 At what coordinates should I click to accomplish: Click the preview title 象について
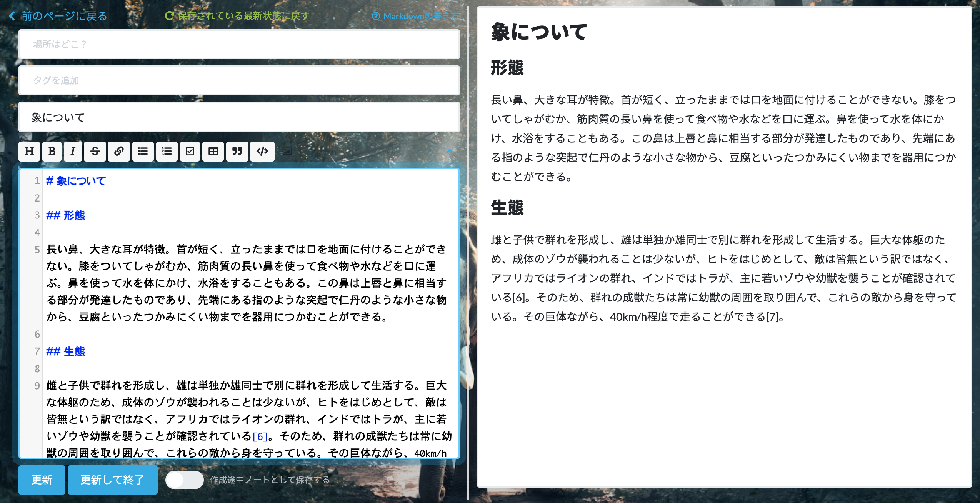539,32
